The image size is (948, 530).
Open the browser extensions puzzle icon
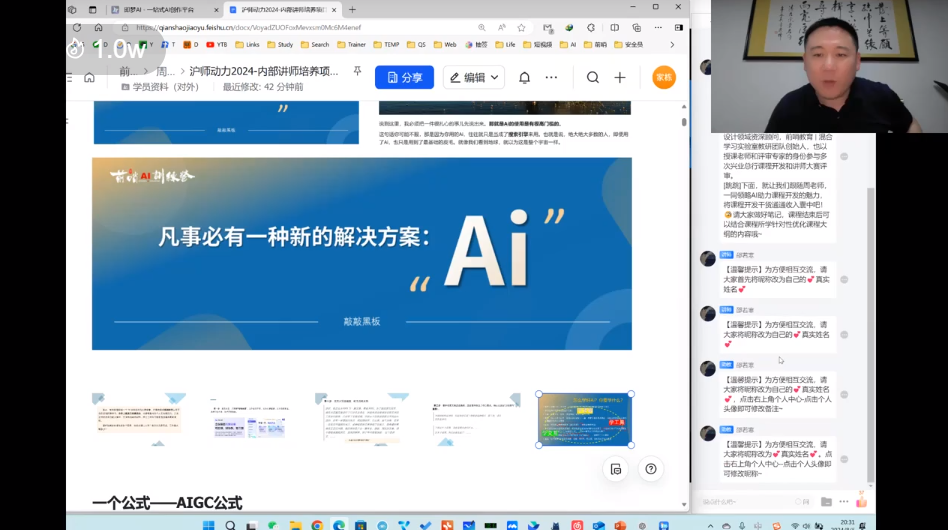coord(591,28)
